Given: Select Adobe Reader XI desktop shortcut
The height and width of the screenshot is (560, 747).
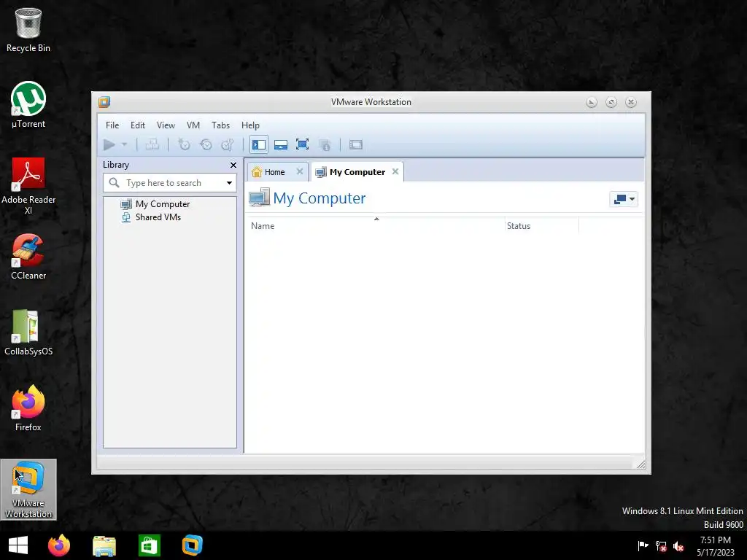Looking at the screenshot, I should [x=28, y=186].
